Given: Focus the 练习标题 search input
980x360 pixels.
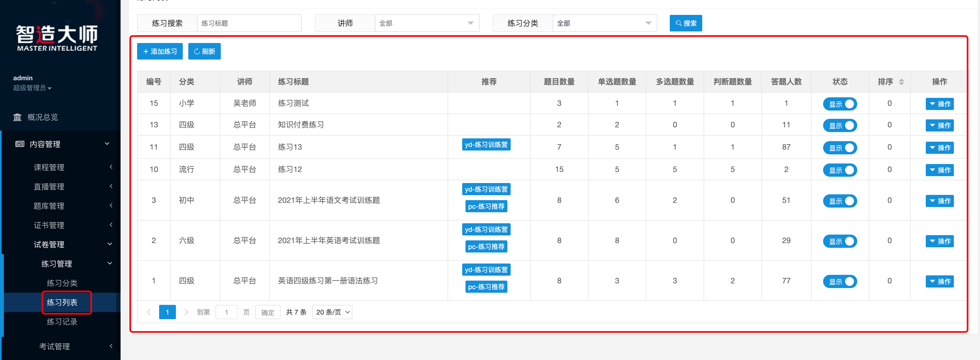Looking at the screenshot, I should [x=249, y=23].
